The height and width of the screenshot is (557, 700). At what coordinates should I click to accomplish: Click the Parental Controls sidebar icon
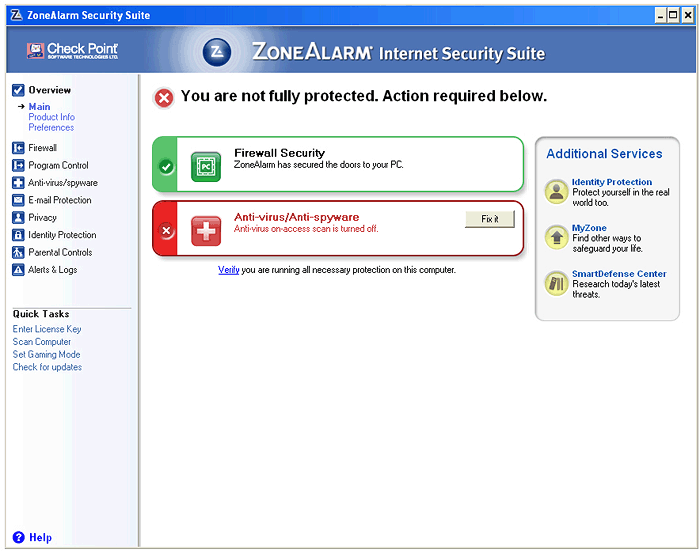[18, 252]
